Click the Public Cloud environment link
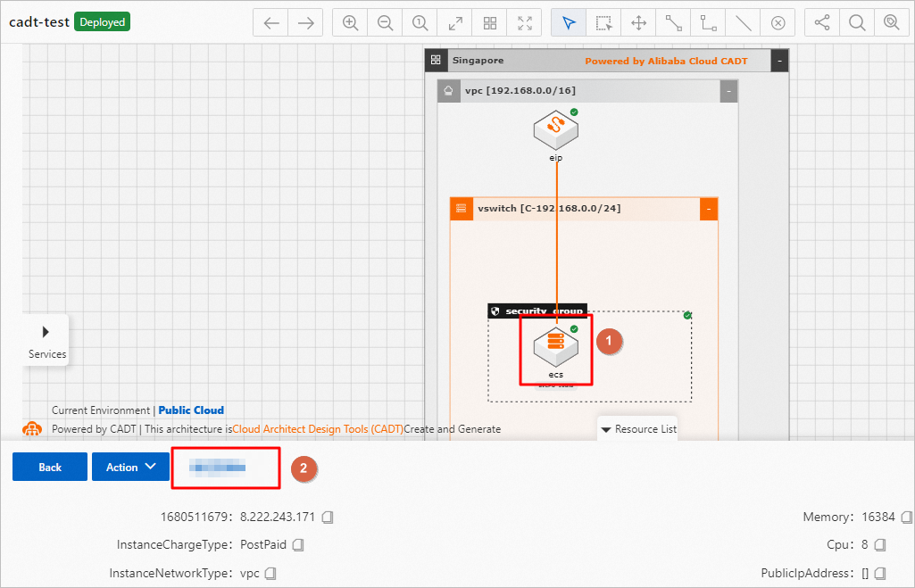 [x=191, y=410]
